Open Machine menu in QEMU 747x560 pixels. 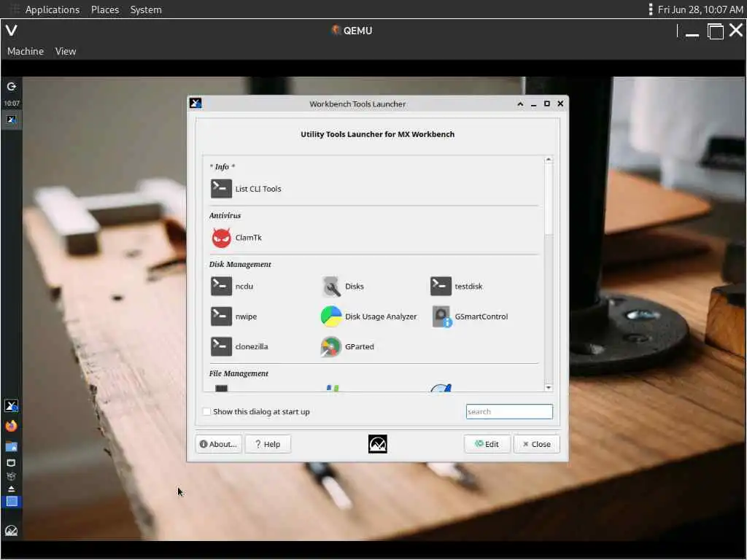coord(26,52)
